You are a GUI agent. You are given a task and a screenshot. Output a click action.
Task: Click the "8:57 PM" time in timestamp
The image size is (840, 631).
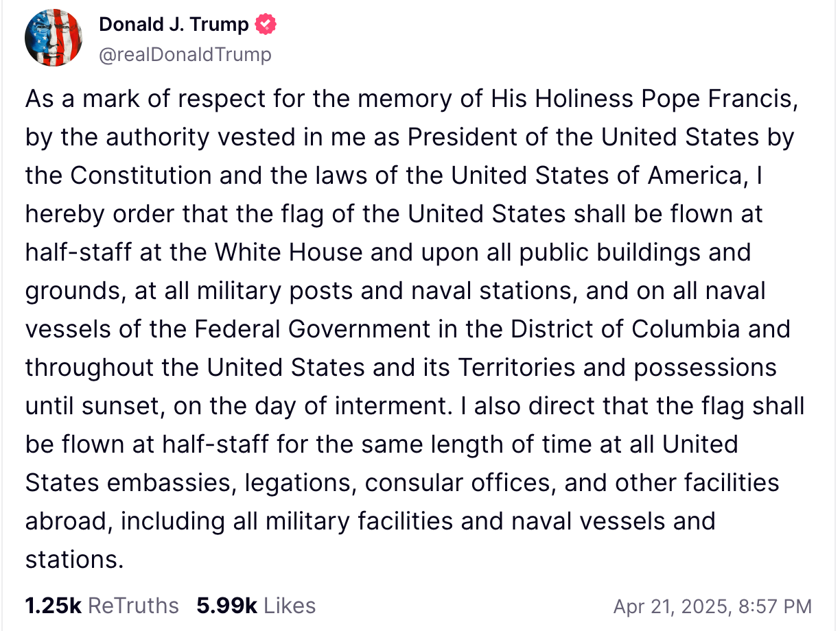tap(774, 606)
